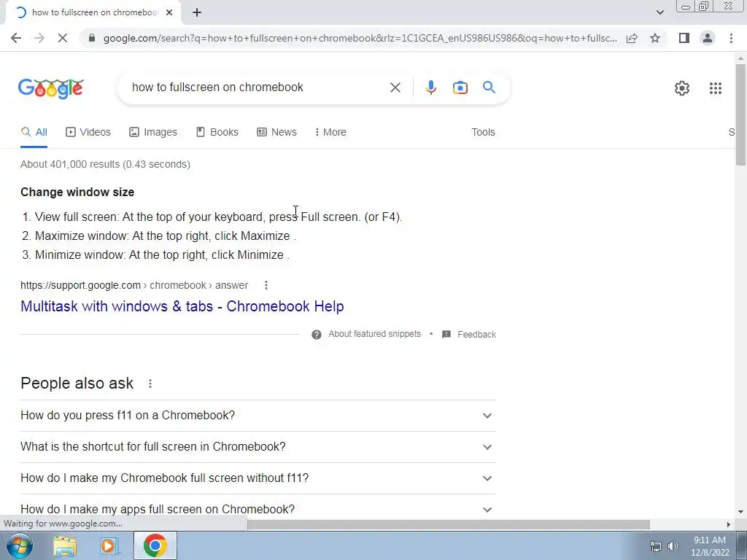Click the vertical scrollbar thumb
747x560 pixels.
coord(740,114)
